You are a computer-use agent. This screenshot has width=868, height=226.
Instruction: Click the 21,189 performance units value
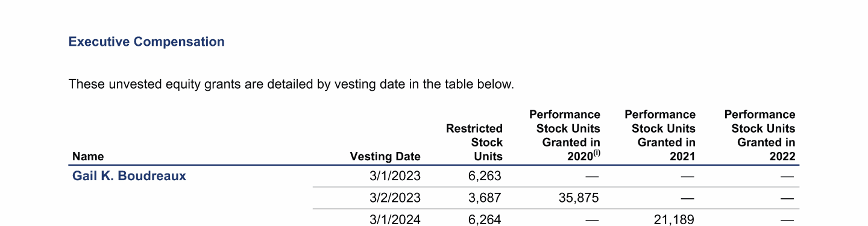click(674, 219)
